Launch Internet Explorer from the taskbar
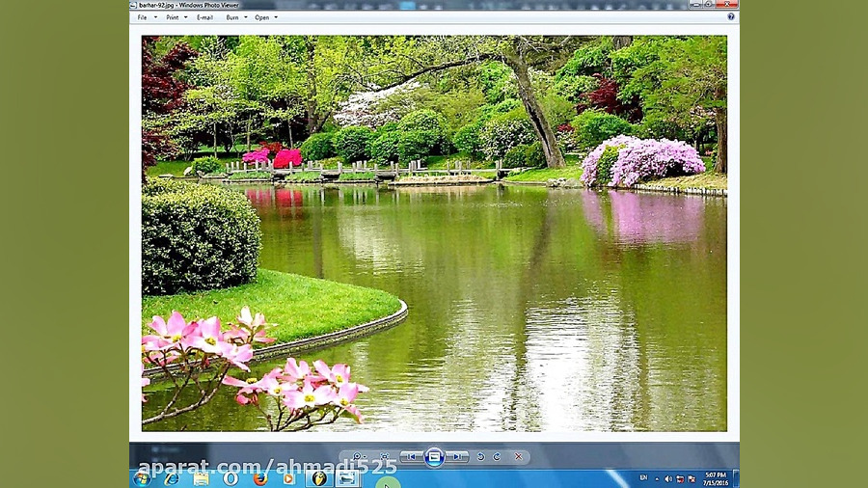This screenshot has width=868, height=488. point(172,478)
